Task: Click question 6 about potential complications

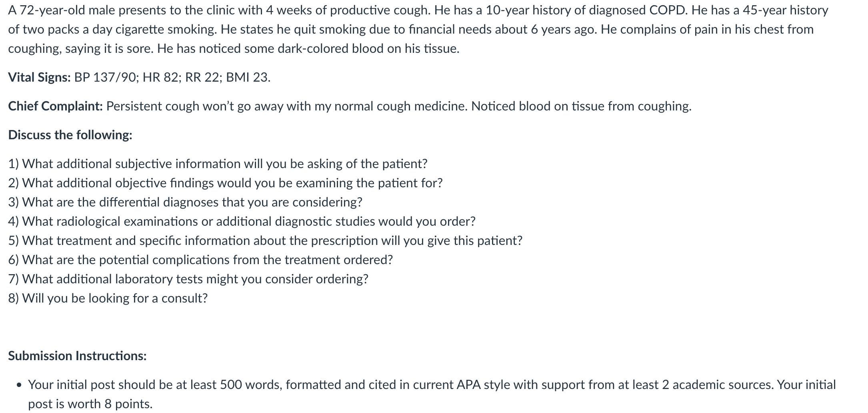Action: pyautogui.click(x=200, y=260)
